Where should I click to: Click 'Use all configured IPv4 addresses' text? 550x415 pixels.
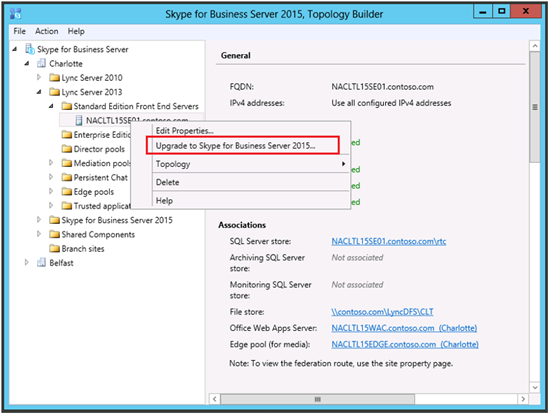point(391,103)
